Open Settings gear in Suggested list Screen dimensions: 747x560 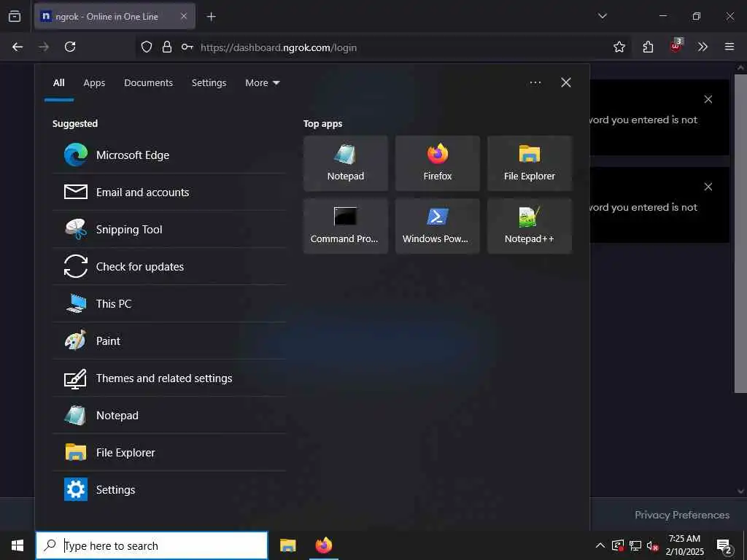click(x=169, y=489)
